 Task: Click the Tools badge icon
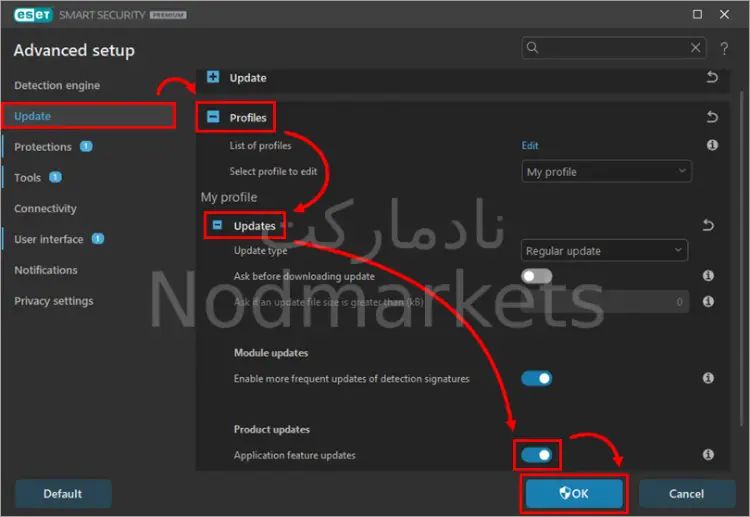point(55,177)
